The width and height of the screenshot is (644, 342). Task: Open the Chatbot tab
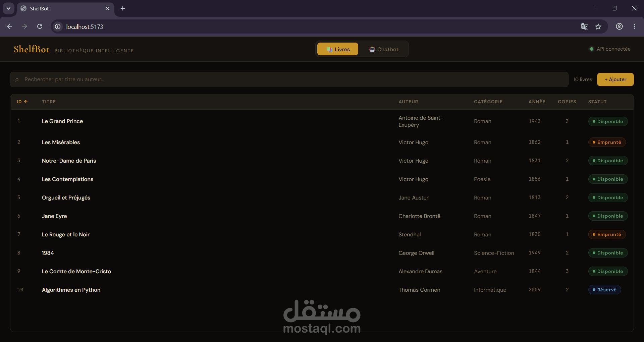[384, 49]
